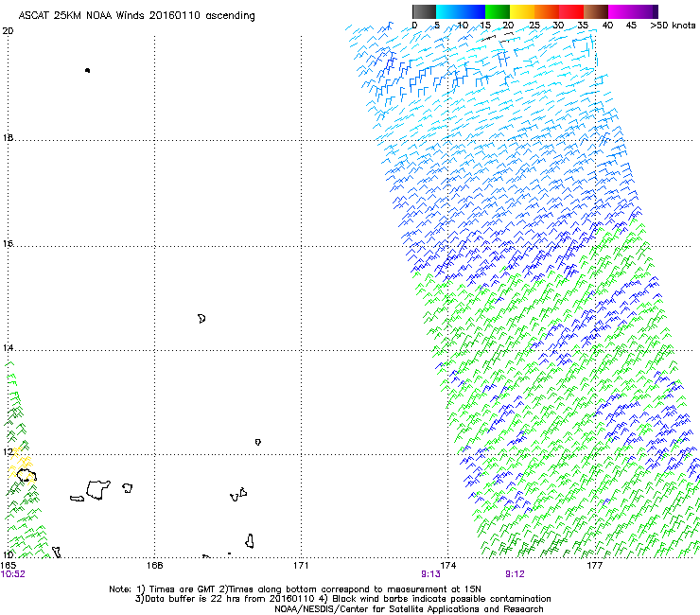
Task: Click the purple time stamp '9:12'
Action: point(515,574)
